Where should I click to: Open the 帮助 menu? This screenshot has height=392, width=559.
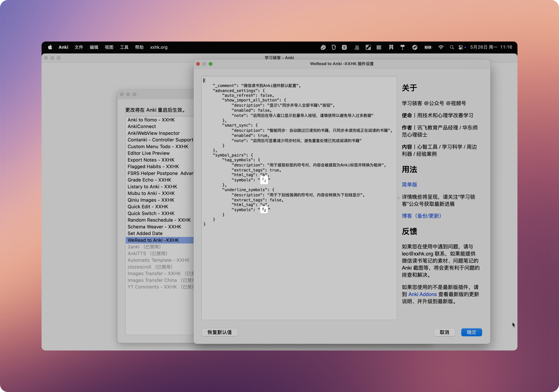pyautogui.click(x=139, y=47)
